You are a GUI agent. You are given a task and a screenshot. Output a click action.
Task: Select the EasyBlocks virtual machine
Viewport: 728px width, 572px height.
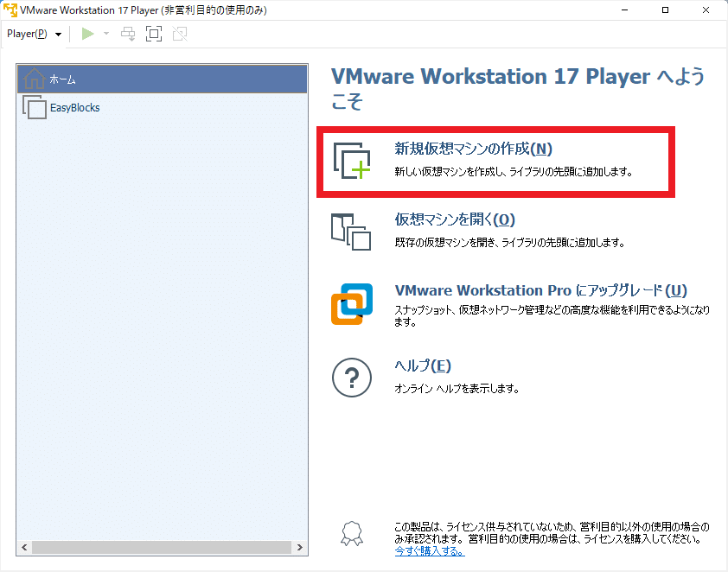[162, 108]
